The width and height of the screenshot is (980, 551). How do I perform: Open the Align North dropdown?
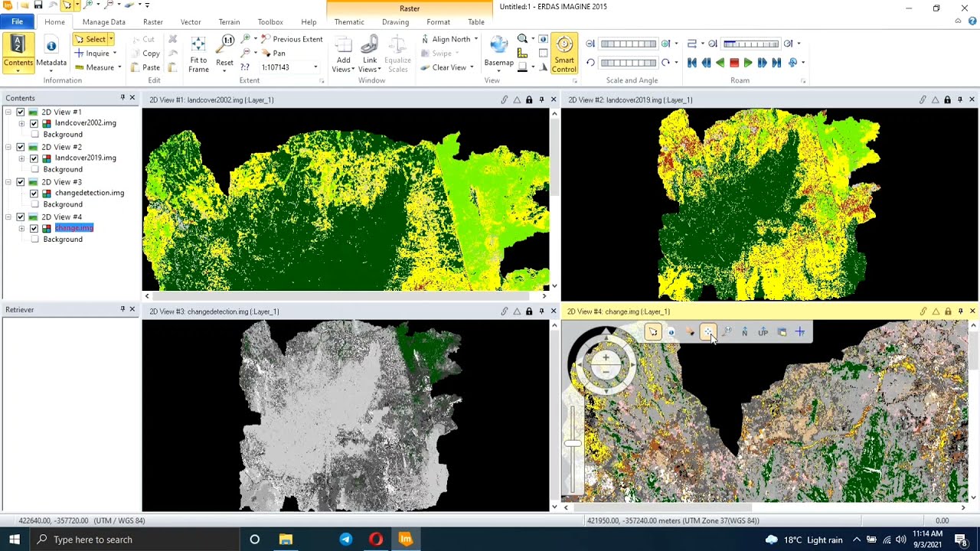475,39
